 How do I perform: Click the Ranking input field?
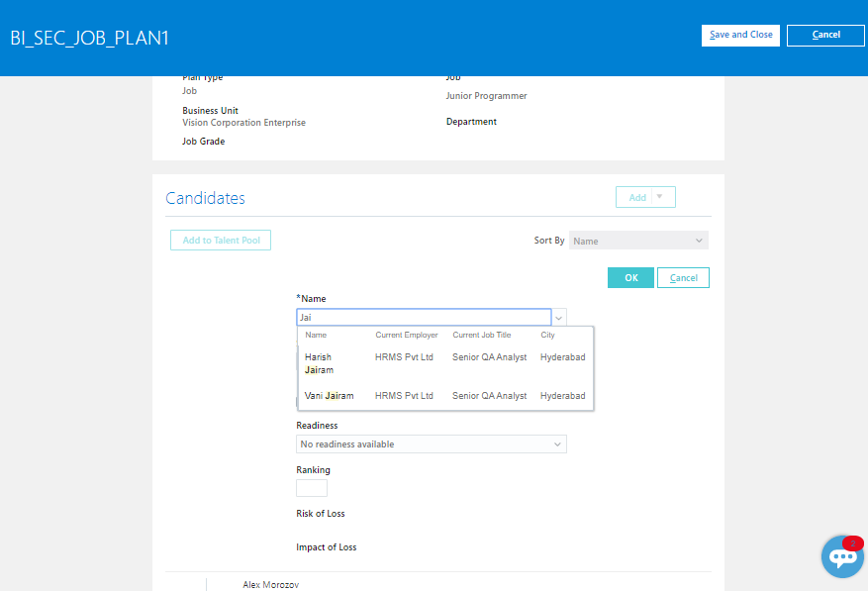[312, 487]
